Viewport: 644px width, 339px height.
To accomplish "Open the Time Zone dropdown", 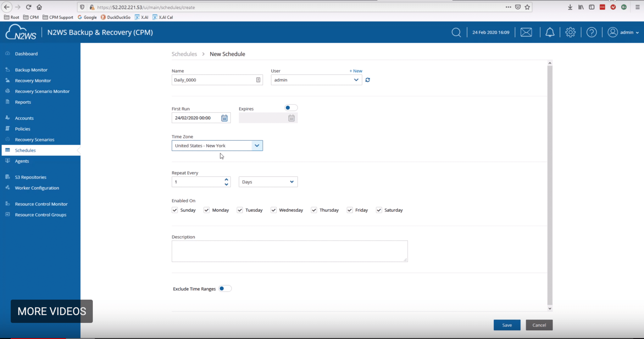I will [257, 145].
